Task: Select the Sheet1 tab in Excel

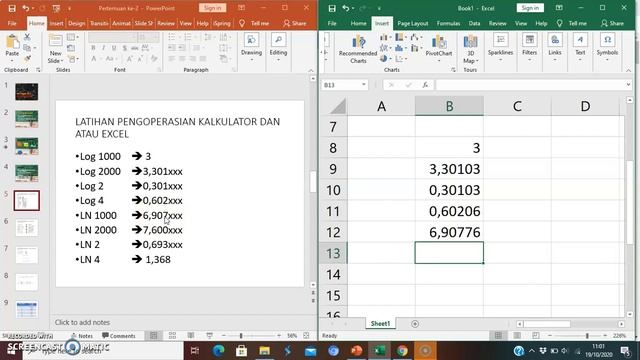Action: (380, 324)
